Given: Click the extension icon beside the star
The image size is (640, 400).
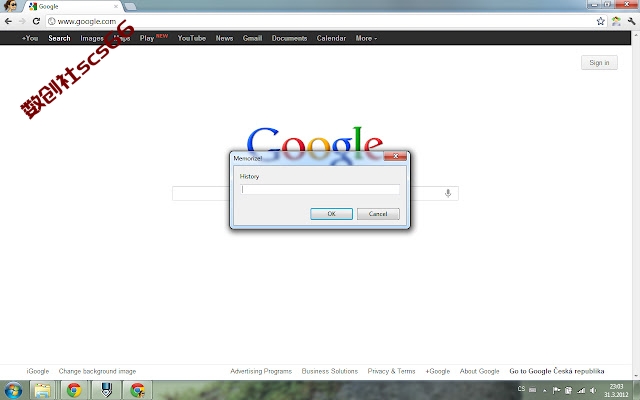Looking at the screenshot, I should [616, 21].
